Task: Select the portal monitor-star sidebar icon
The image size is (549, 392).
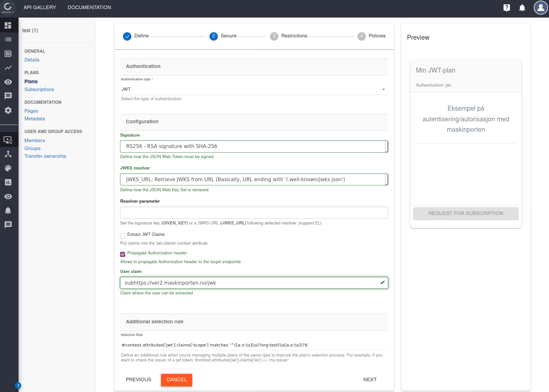Action: [x=8, y=140]
